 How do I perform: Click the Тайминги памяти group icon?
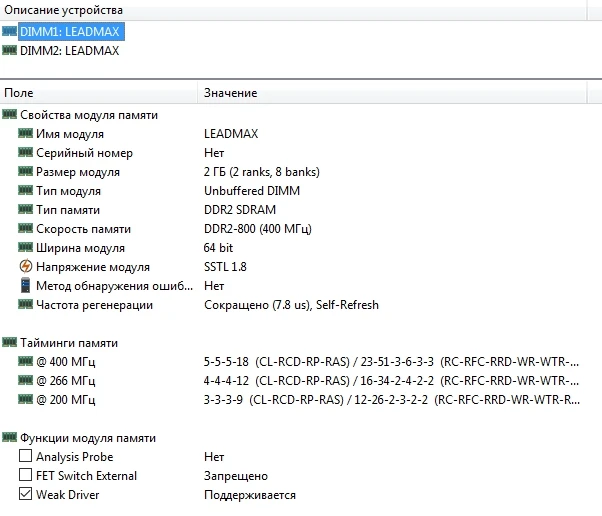[9, 342]
